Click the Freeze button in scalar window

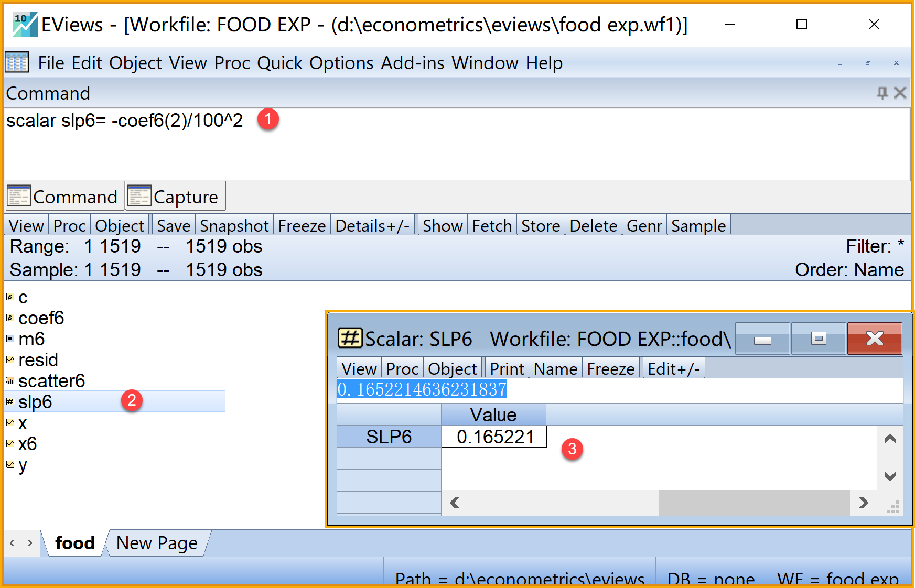tap(610, 369)
